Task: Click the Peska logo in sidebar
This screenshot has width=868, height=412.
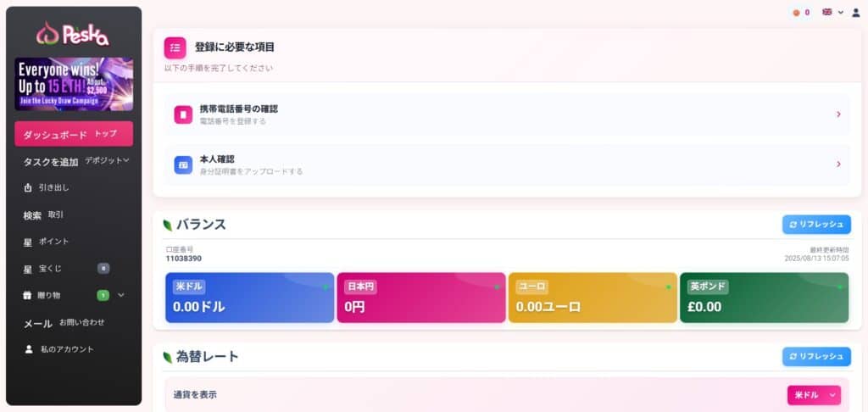Action: [73, 34]
